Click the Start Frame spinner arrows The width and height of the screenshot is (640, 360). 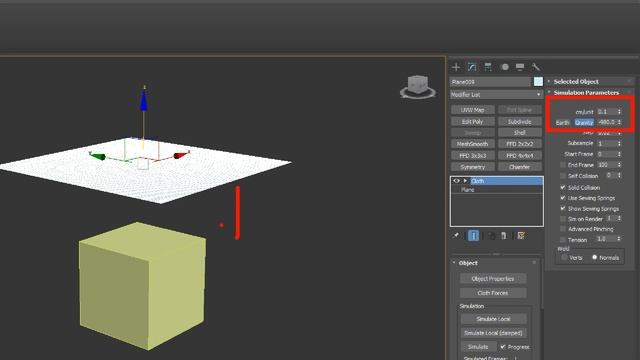click(x=619, y=154)
